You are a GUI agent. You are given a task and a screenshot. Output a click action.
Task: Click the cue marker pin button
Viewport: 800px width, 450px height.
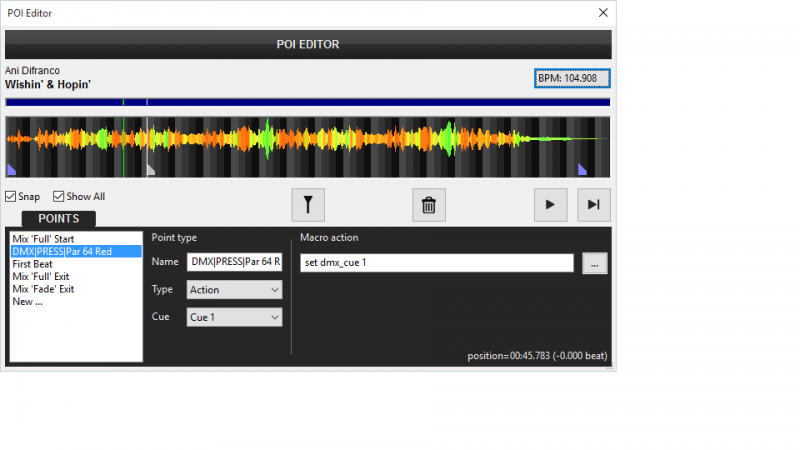[x=308, y=205]
